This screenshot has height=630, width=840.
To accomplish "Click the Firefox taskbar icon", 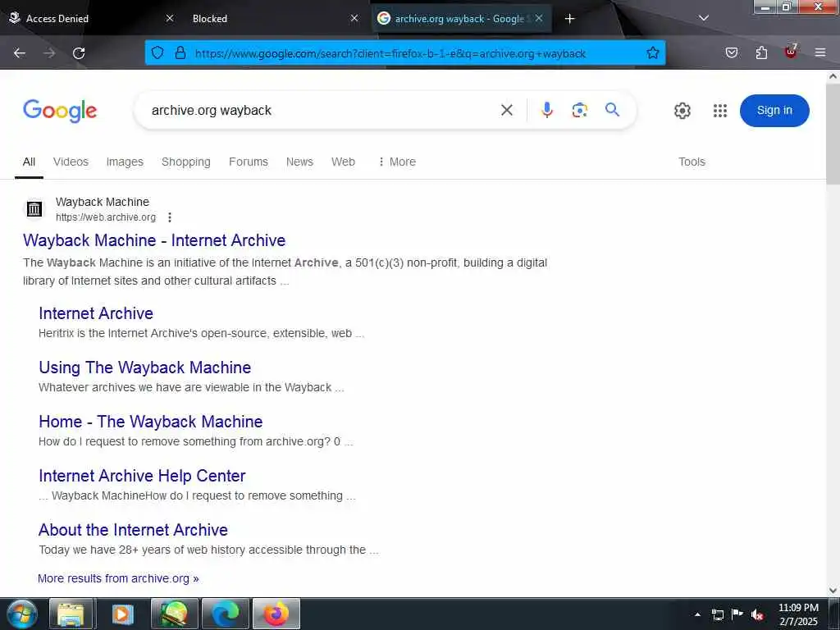I will point(276,614).
